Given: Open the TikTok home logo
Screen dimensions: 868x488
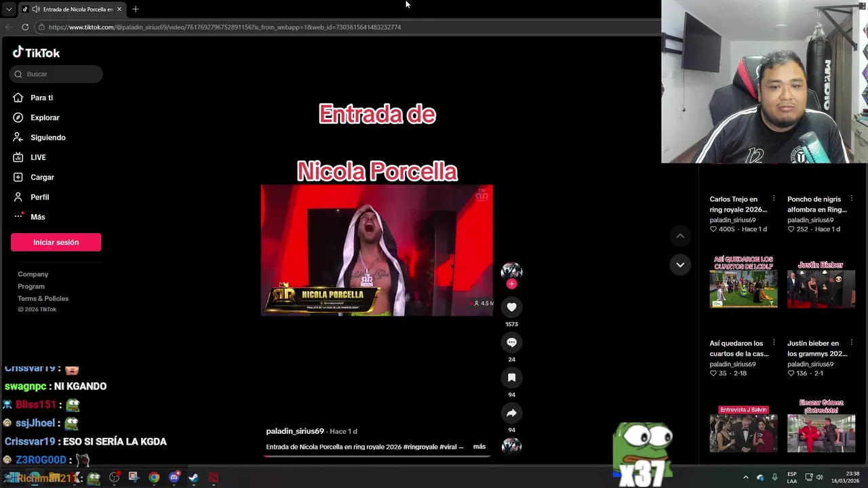Looking at the screenshot, I should click(x=36, y=53).
